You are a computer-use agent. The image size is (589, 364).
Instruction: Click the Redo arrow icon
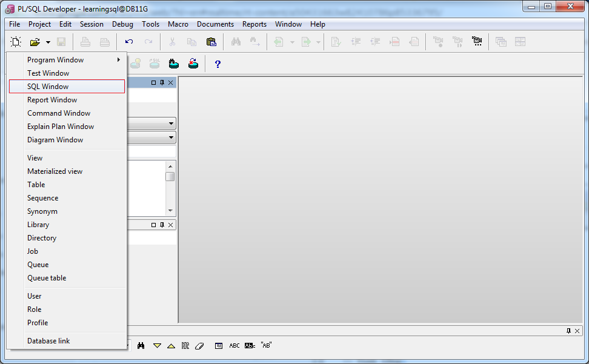(148, 42)
